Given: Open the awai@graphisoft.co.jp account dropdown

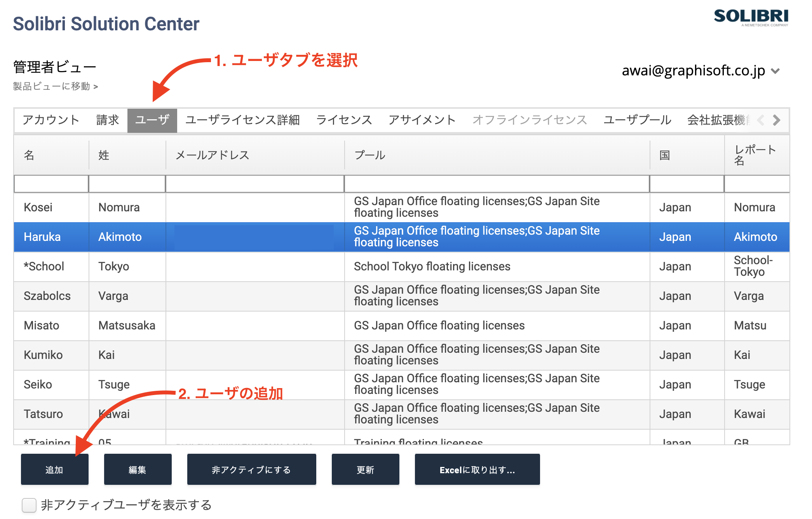Looking at the screenshot, I should (x=700, y=71).
